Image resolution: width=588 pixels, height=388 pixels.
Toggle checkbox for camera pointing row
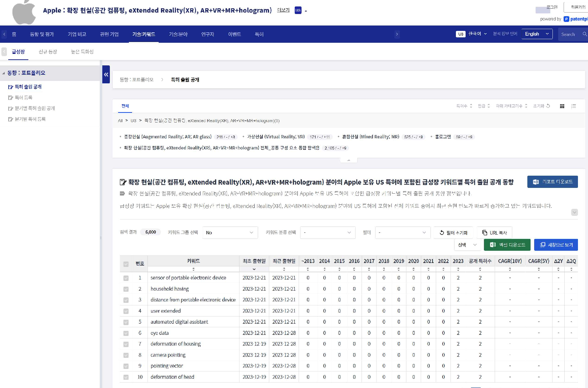point(126,355)
